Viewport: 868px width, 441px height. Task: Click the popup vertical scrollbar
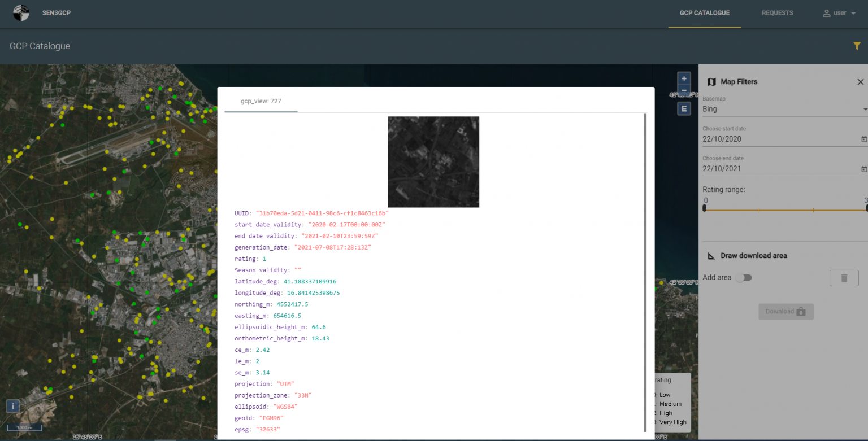coord(645,271)
